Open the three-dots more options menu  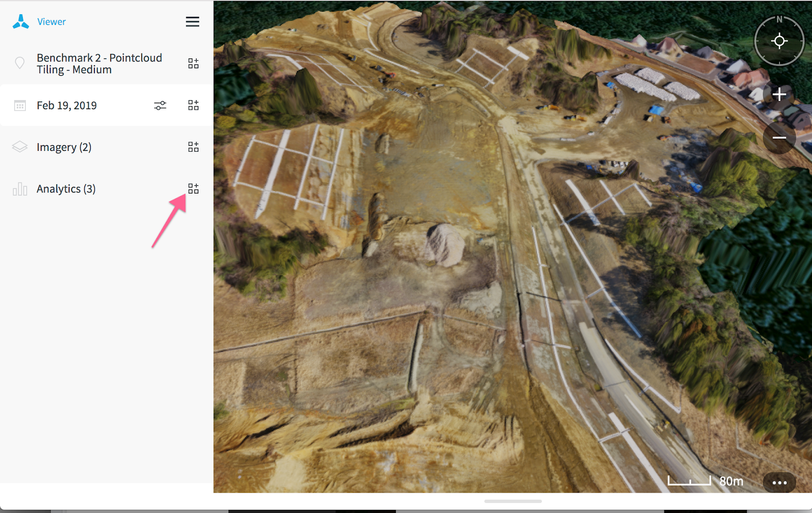click(x=780, y=483)
